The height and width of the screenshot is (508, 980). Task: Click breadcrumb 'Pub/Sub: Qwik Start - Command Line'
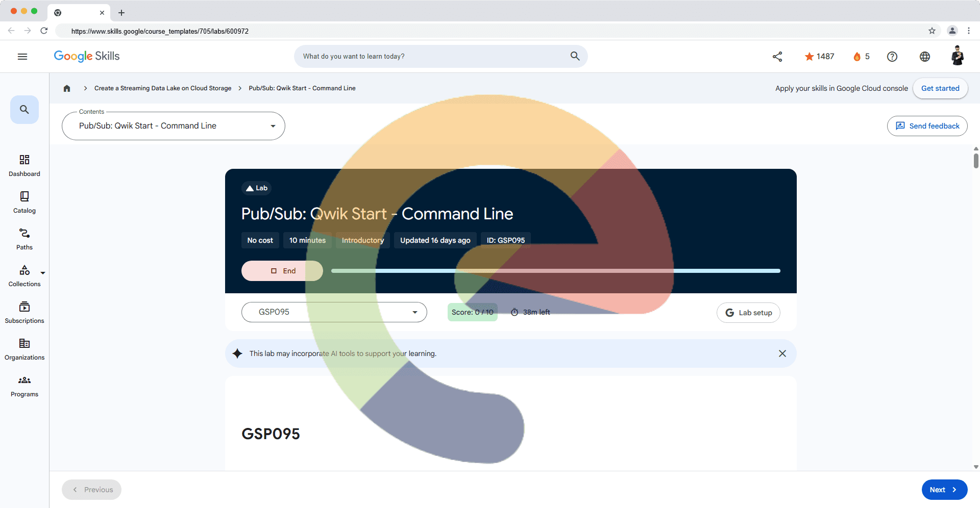click(x=302, y=88)
